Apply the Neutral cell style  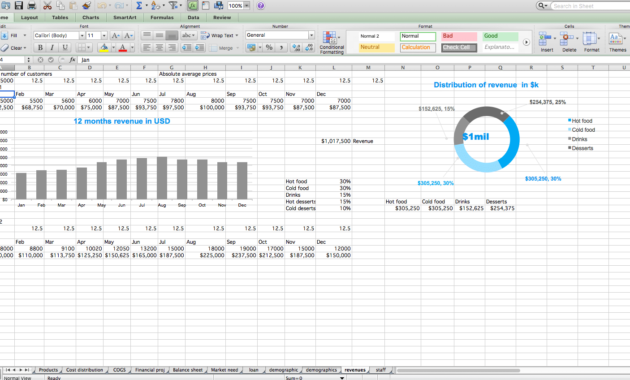(x=376, y=47)
